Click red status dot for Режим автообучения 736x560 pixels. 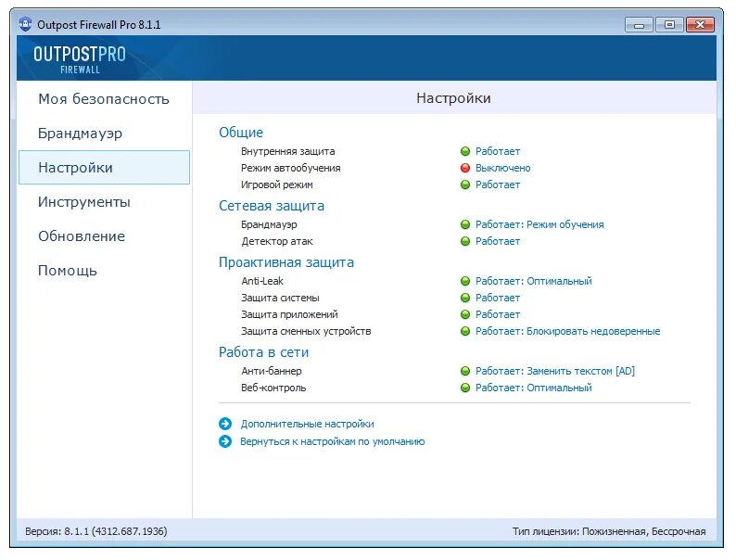465,168
